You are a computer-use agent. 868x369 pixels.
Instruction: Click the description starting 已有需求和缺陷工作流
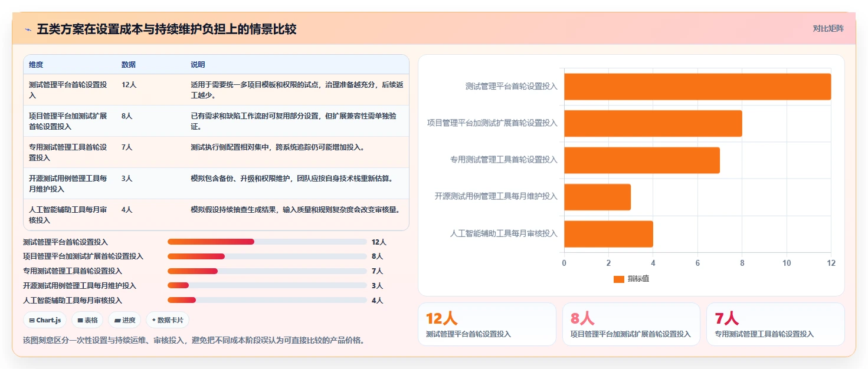coord(293,121)
